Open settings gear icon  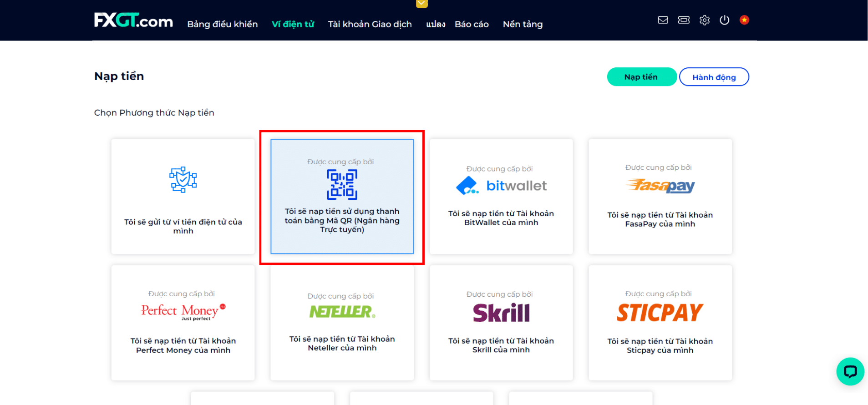[x=705, y=20]
